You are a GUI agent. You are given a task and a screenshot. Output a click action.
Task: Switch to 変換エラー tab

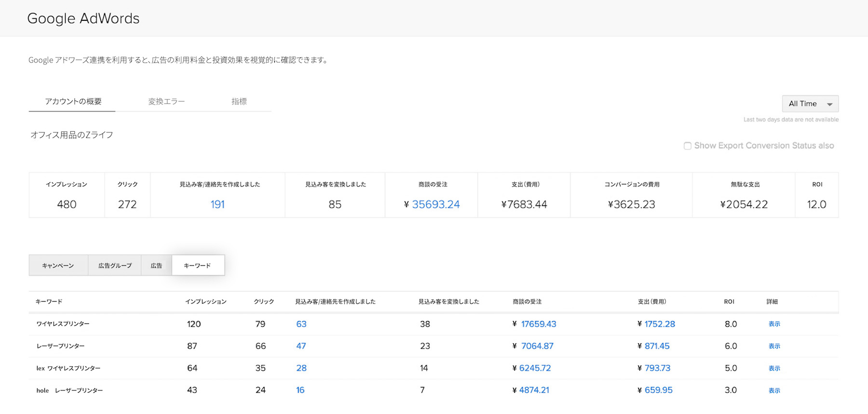tap(166, 101)
